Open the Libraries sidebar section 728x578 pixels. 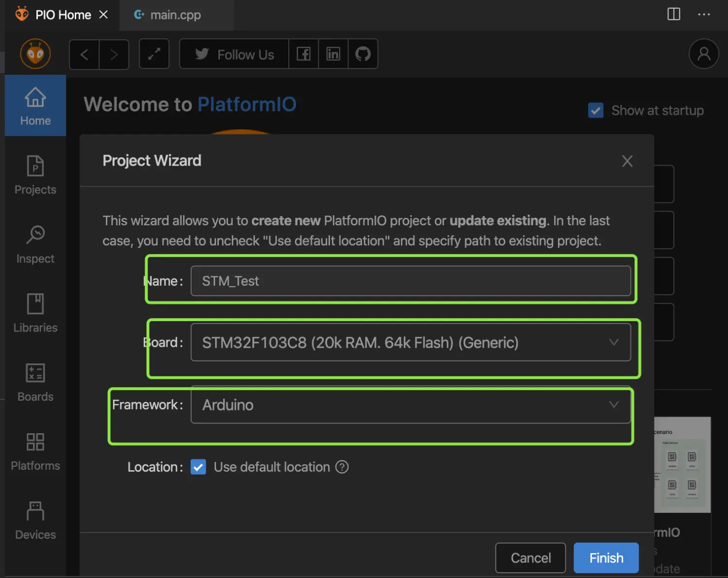click(35, 313)
